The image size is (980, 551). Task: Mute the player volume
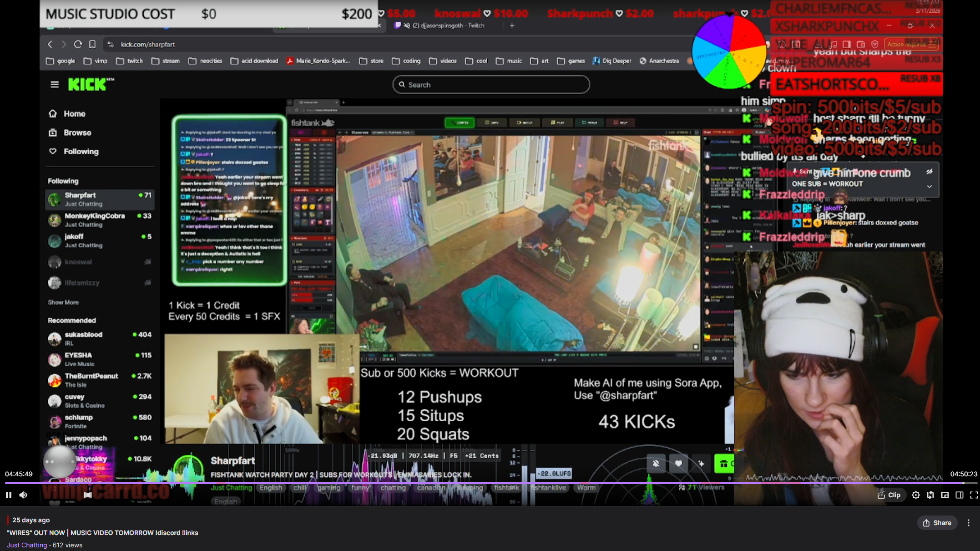23,495
